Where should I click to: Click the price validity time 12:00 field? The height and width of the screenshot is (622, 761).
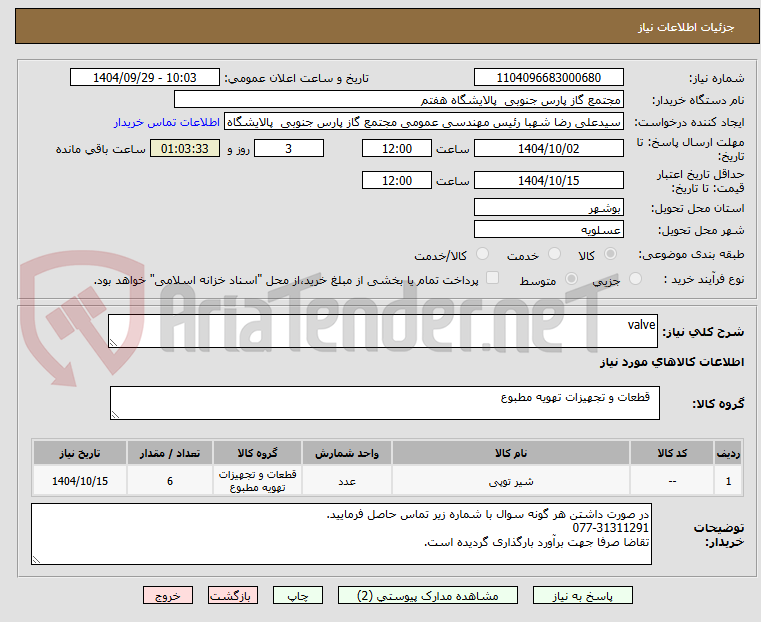pos(397,180)
